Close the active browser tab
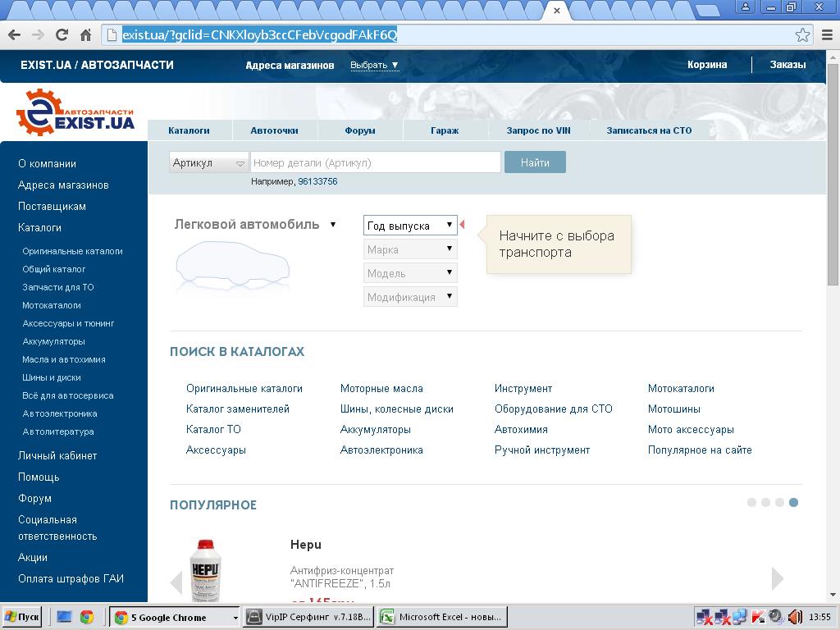This screenshot has width=840, height=630. (557, 10)
